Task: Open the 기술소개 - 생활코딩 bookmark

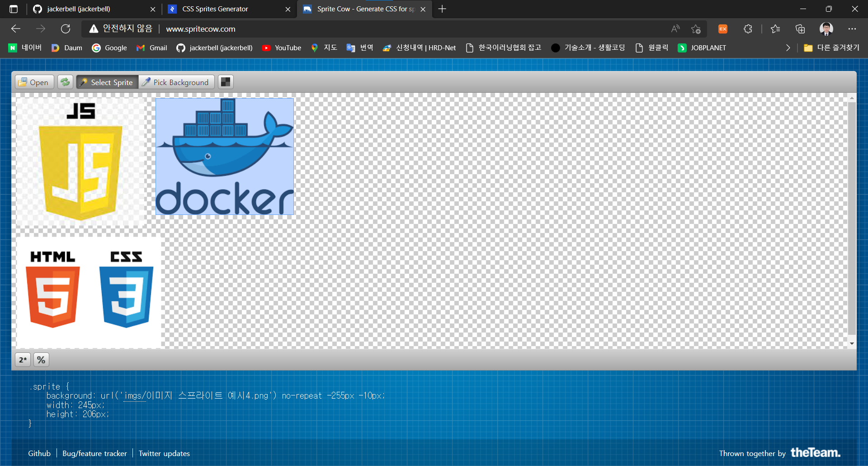Action: (588, 48)
